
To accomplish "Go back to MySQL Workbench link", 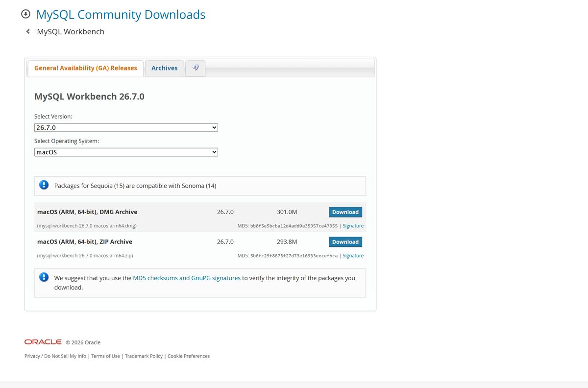I will tap(71, 32).
